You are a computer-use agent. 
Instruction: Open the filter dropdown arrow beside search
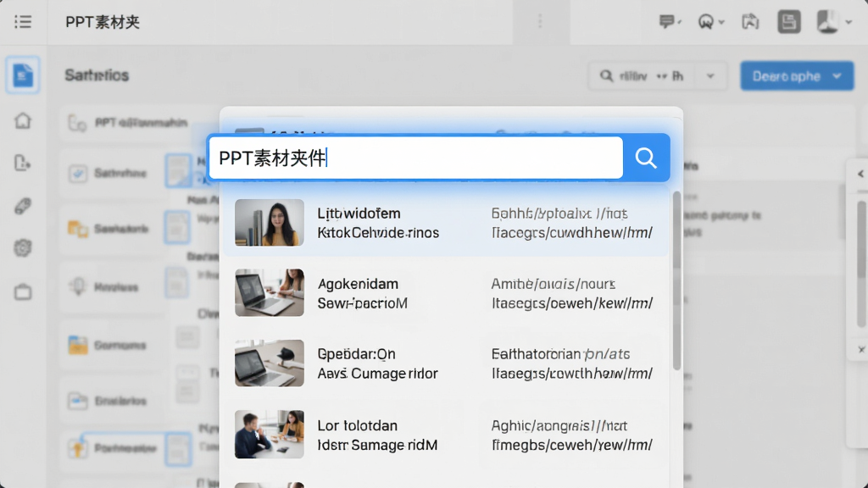pyautogui.click(x=710, y=75)
